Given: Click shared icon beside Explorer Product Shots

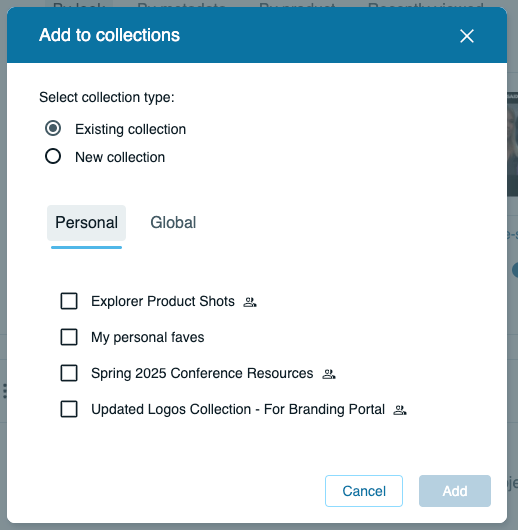Looking at the screenshot, I should pyautogui.click(x=250, y=302).
